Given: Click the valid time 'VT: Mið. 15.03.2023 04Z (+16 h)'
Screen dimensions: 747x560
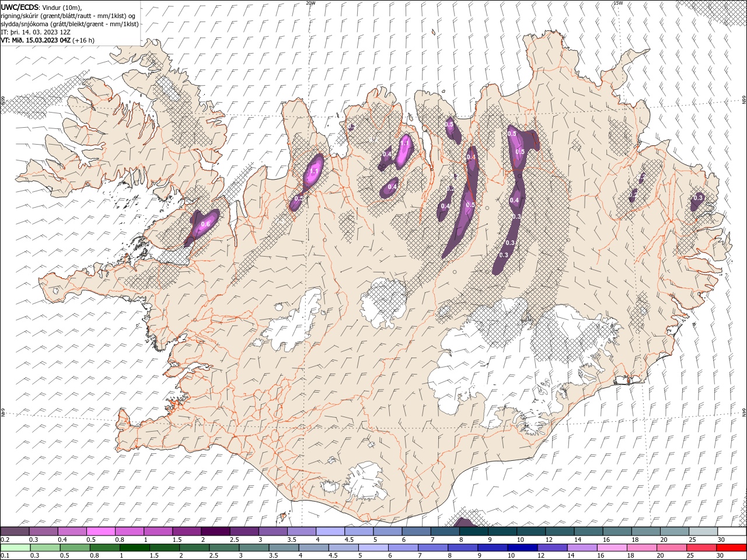Looking at the screenshot, I should [x=47, y=40].
